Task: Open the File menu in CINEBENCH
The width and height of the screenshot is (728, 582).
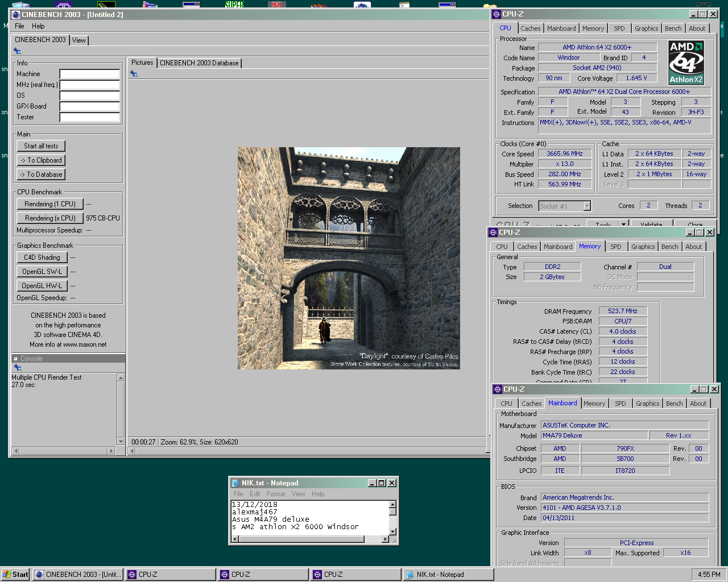Action: [19, 26]
